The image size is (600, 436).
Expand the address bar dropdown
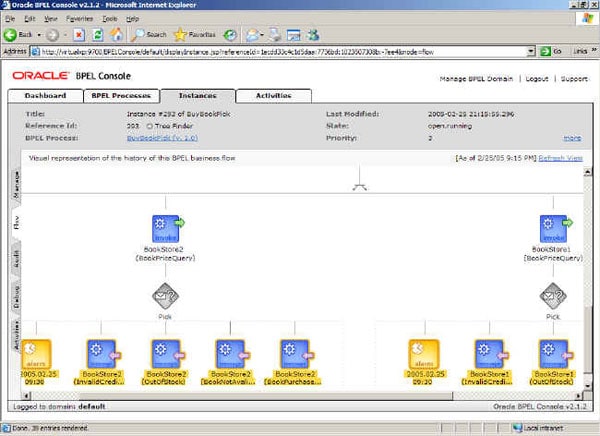pyautogui.click(x=531, y=51)
